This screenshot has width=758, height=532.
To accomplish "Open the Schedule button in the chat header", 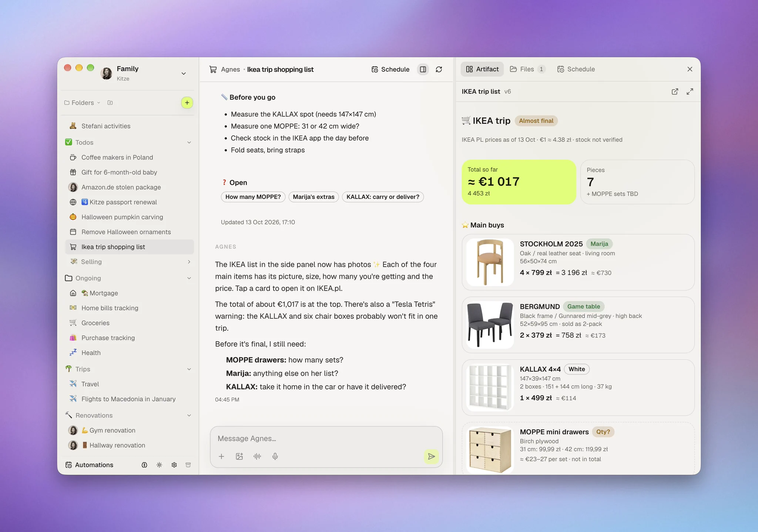I will 390,69.
